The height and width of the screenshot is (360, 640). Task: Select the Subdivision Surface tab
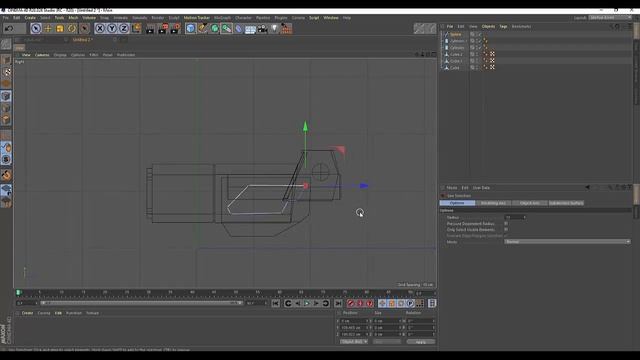[566, 203]
